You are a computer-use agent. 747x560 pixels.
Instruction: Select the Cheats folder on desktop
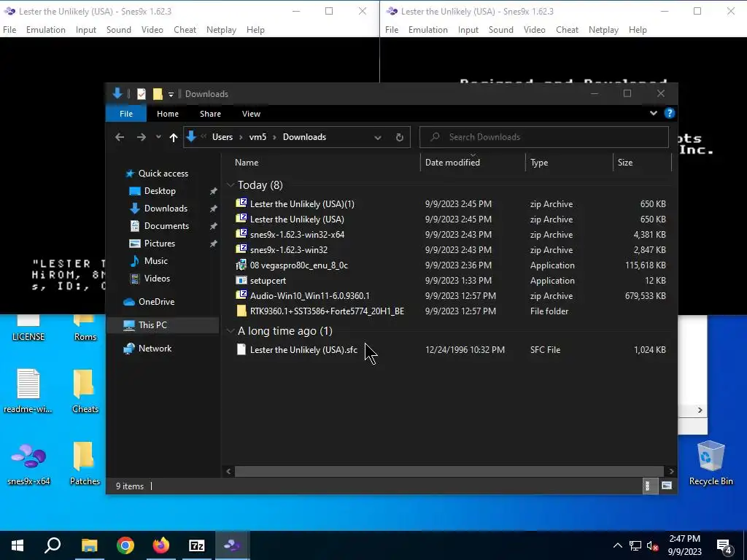pyautogui.click(x=85, y=391)
